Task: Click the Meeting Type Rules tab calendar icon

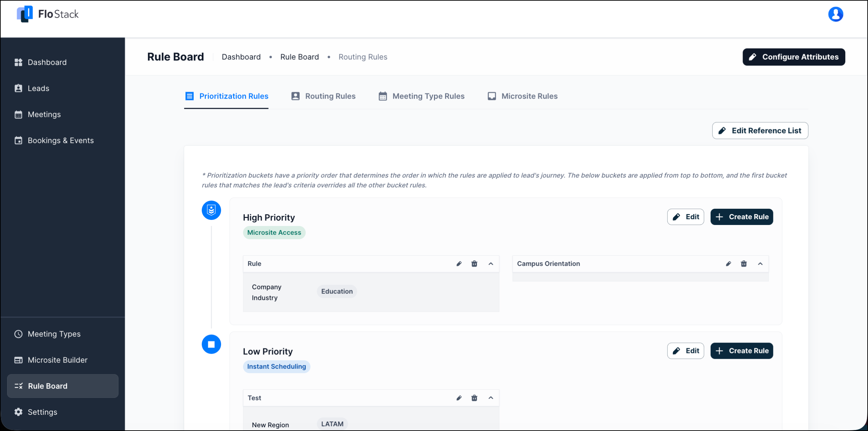Action: (x=383, y=96)
